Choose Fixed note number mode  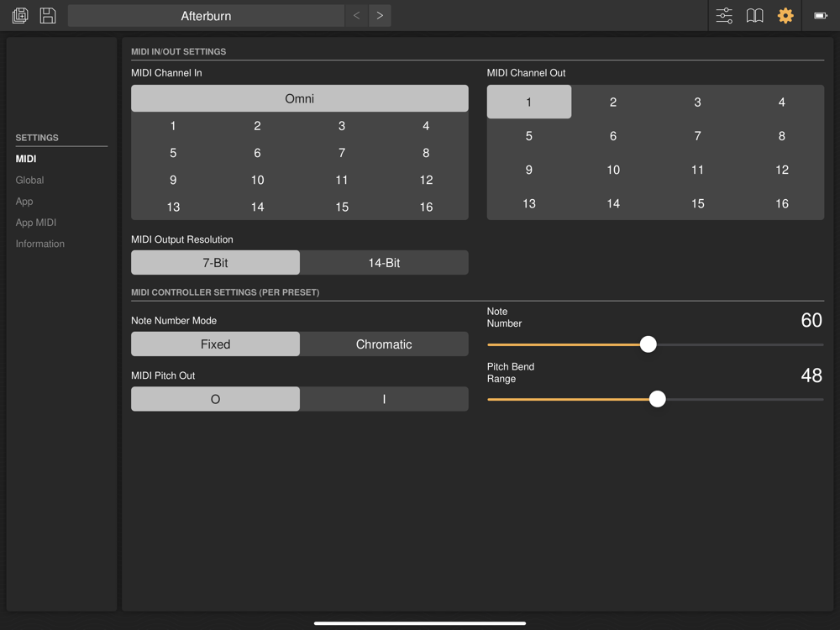coord(215,344)
